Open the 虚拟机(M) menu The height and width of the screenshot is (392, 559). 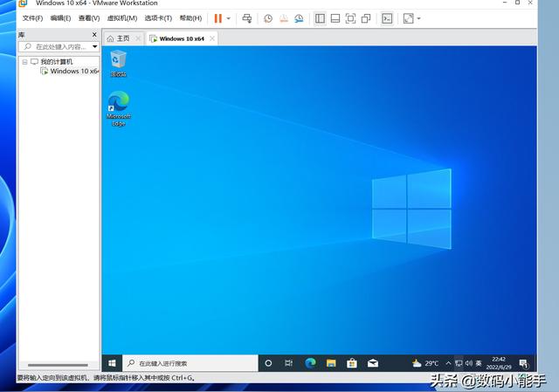(122, 18)
